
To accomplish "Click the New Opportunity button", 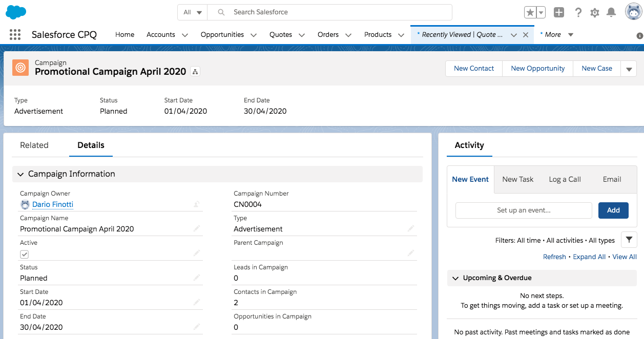I will 538,69.
